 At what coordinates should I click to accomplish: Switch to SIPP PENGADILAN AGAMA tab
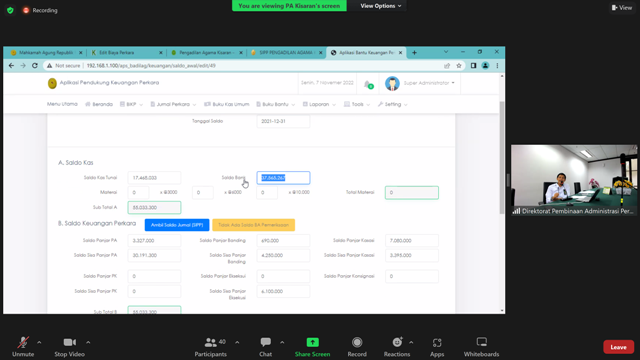[x=287, y=53]
